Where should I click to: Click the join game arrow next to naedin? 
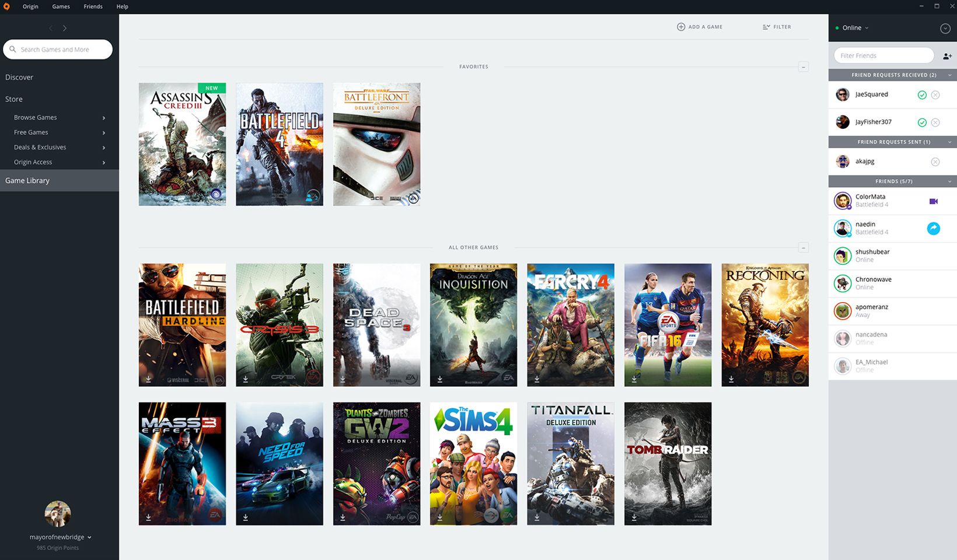933,228
